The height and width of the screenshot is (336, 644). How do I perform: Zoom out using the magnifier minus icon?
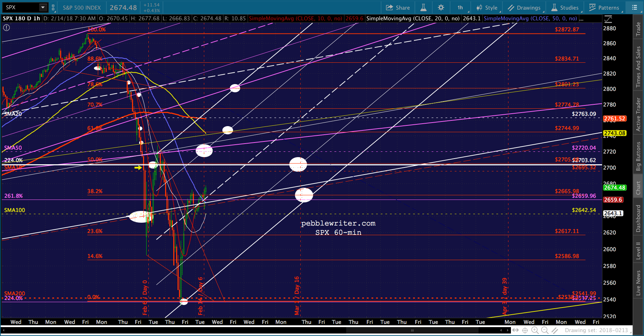(x=545, y=330)
